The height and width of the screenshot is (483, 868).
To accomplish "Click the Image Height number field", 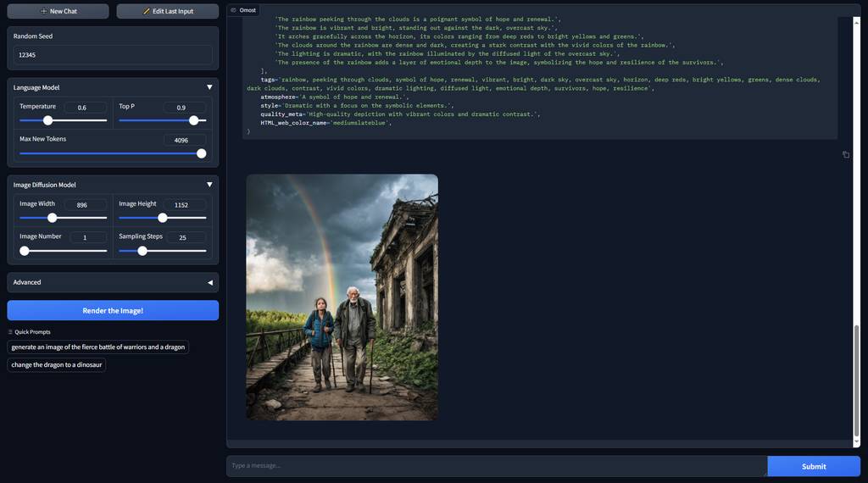I will coord(184,205).
